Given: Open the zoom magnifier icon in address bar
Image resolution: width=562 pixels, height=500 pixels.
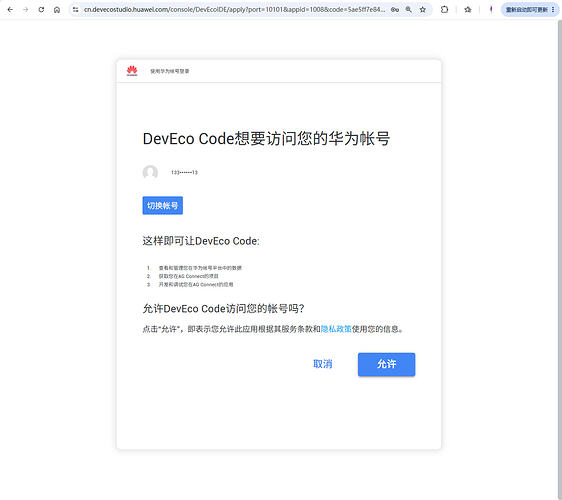Looking at the screenshot, I should click(x=409, y=10).
